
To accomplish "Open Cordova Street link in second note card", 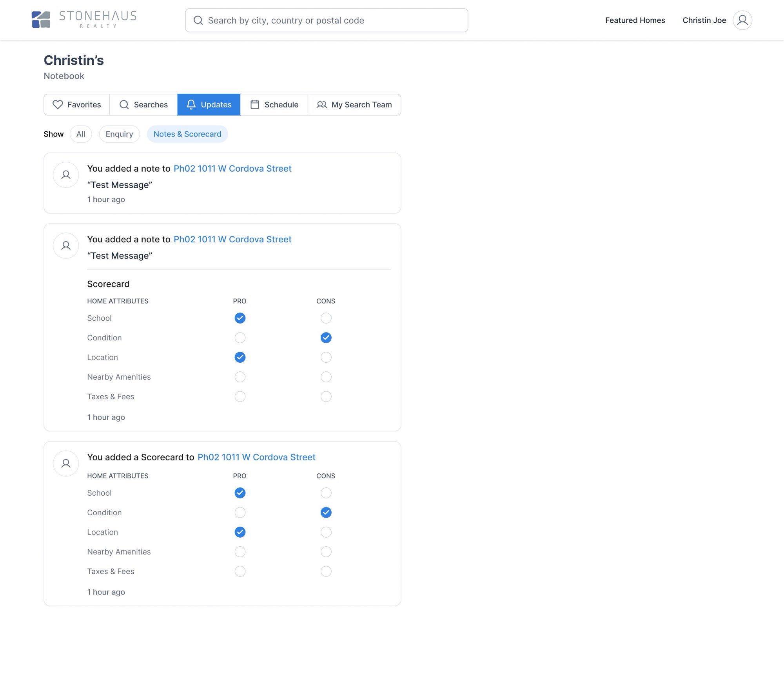I will coord(232,240).
